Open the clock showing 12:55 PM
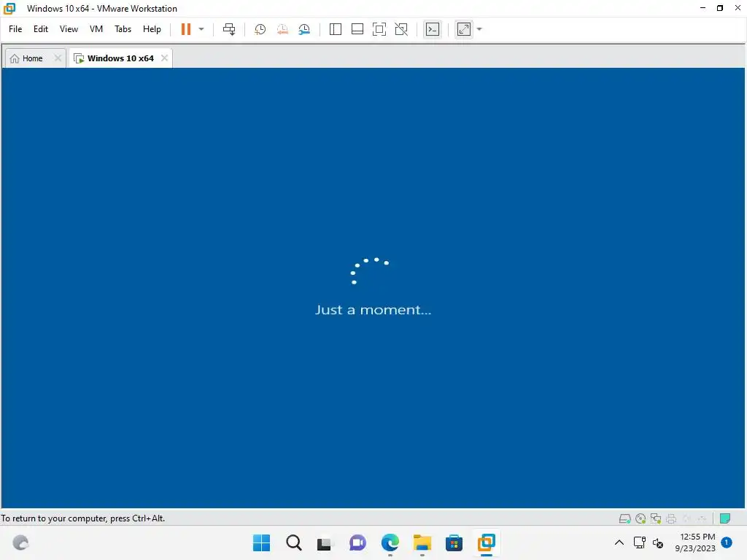Viewport: 747px width, 560px height. pyautogui.click(x=695, y=542)
